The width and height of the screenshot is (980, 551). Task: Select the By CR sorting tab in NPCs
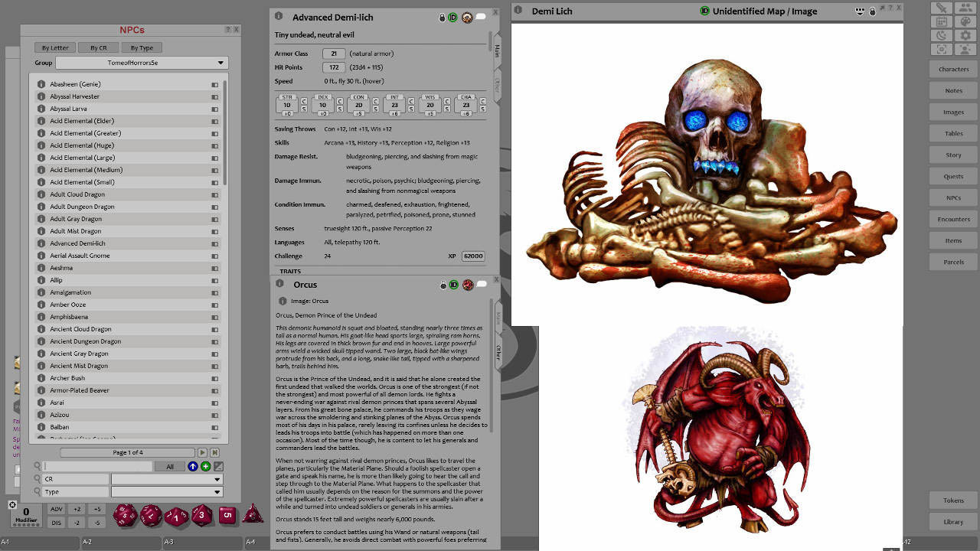click(98, 47)
